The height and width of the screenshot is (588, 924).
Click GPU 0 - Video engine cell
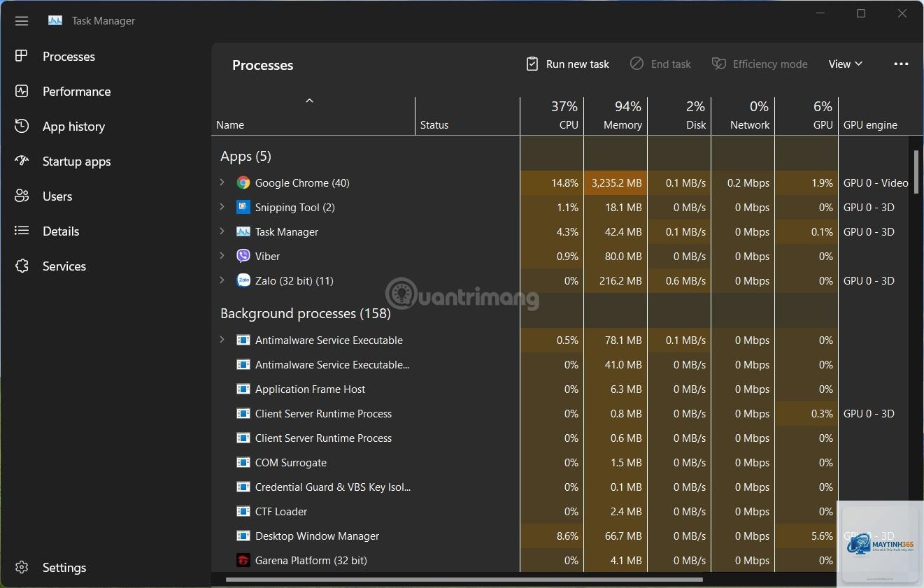(876, 183)
